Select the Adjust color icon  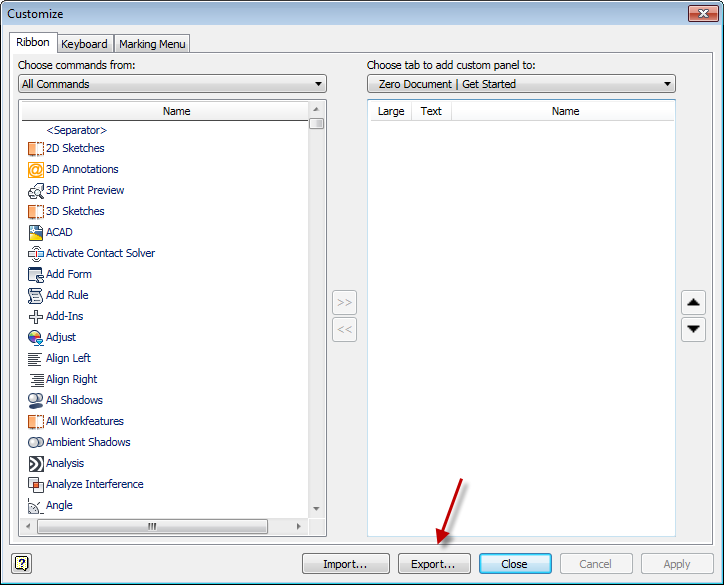coord(36,338)
